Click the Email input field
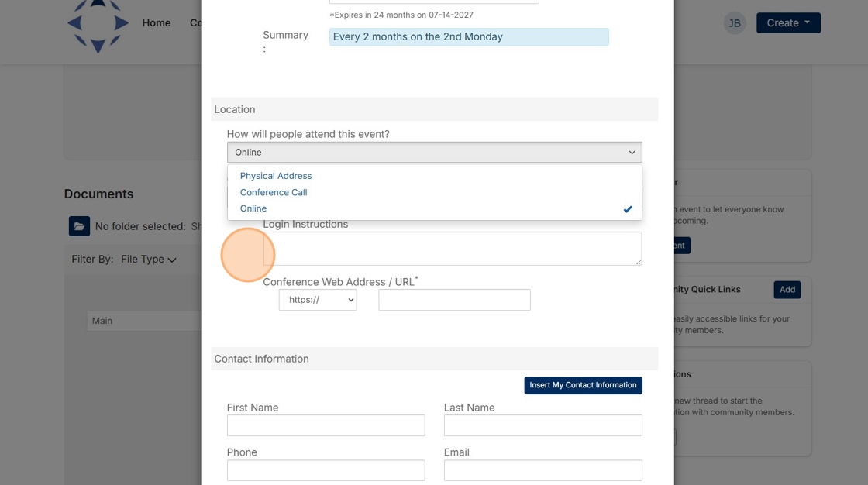 point(543,470)
